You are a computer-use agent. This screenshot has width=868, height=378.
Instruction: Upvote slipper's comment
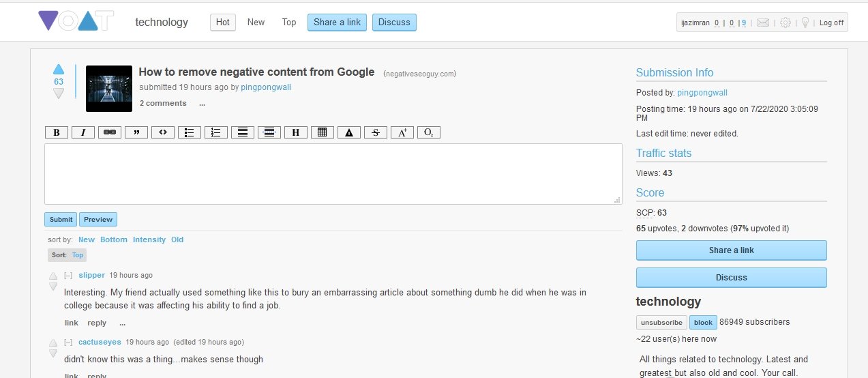point(53,276)
